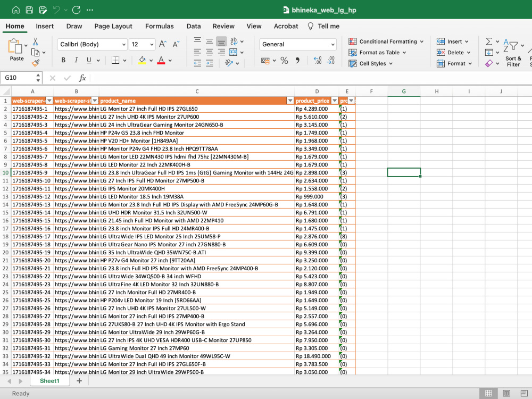The height and width of the screenshot is (399, 532).
Task: Switch to Page Break Preview in status bar
Action: click(x=524, y=393)
